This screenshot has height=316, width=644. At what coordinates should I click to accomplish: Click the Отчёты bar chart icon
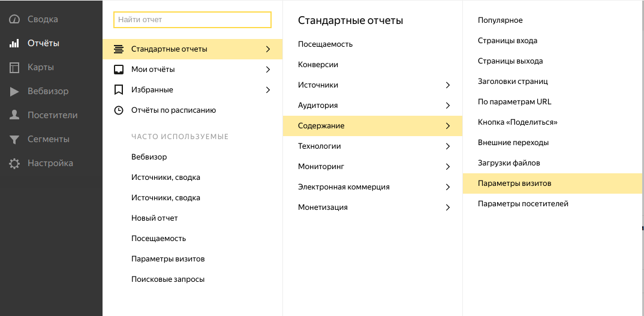pos(14,43)
